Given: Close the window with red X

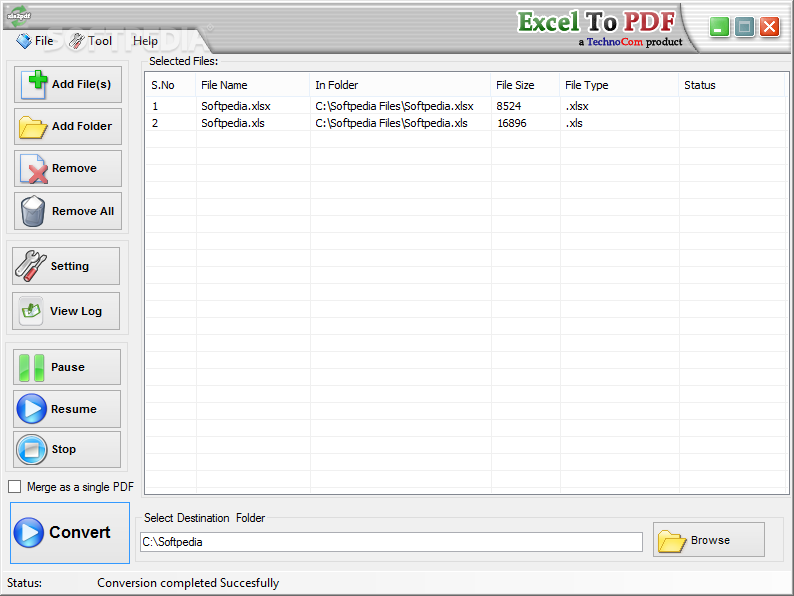Looking at the screenshot, I should 770,27.
